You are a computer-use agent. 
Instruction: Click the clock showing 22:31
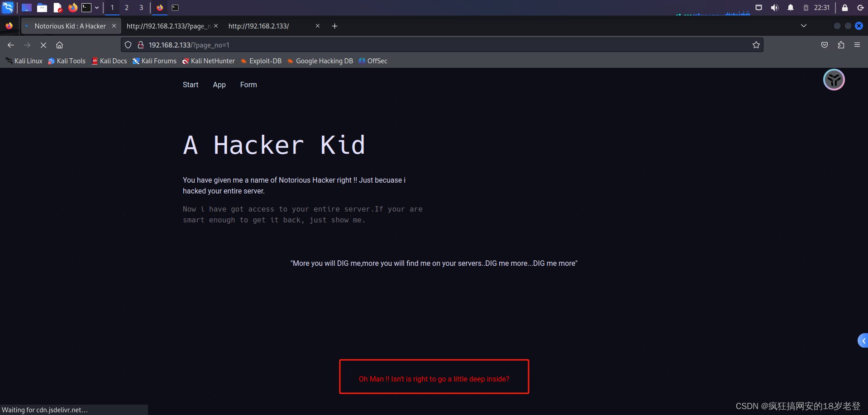coord(822,8)
